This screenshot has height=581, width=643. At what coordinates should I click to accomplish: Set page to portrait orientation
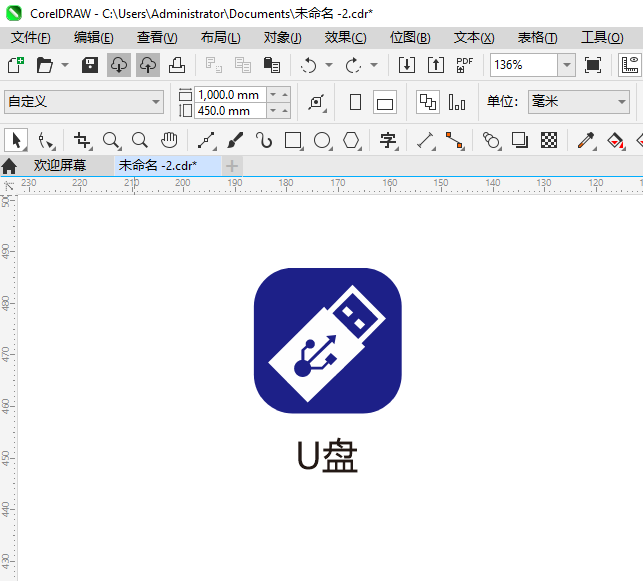coord(356,102)
